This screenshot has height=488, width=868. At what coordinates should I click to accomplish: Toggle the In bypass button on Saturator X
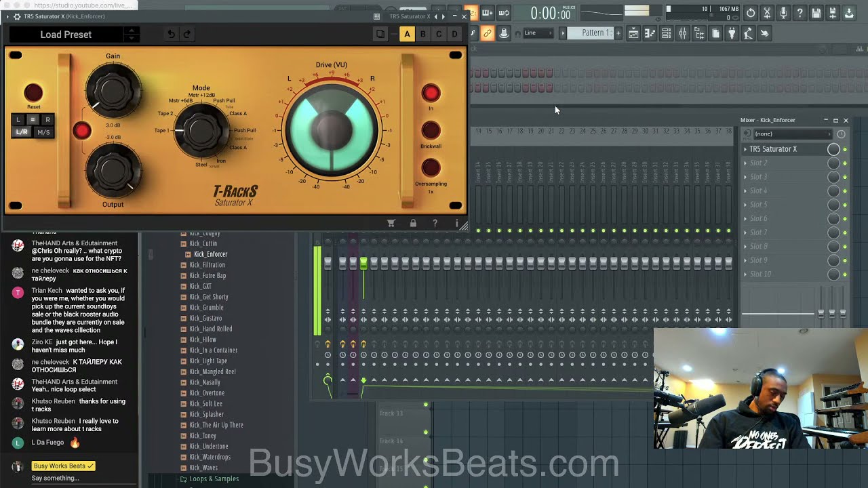431,93
